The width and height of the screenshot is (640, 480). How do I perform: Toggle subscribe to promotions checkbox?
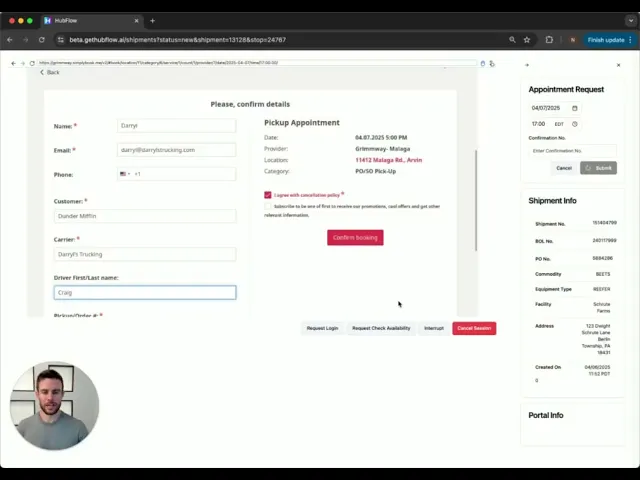point(268,207)
